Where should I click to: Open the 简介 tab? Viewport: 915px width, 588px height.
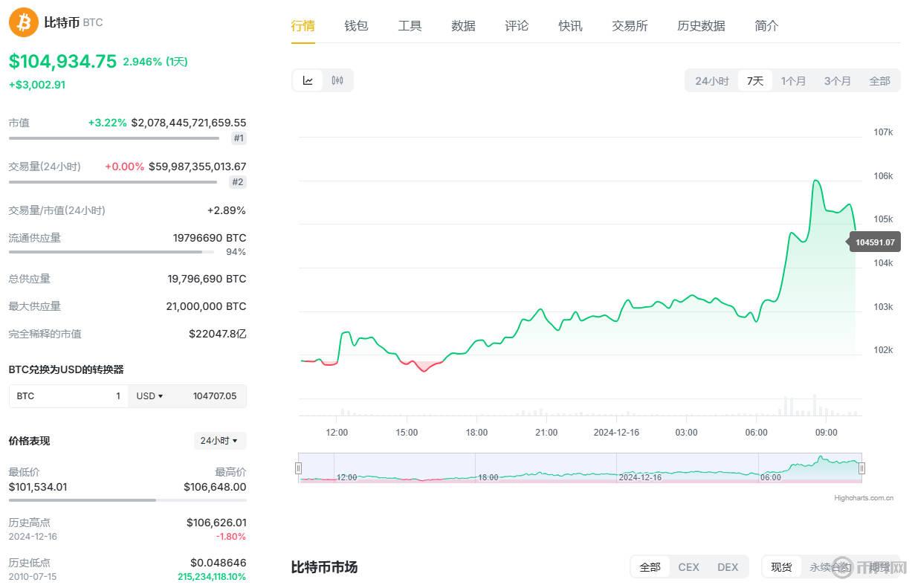point(766,25)
